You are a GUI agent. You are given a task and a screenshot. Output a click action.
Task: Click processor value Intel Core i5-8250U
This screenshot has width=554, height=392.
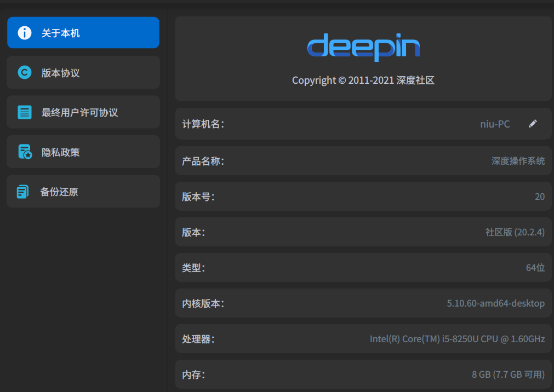point(457,339)
